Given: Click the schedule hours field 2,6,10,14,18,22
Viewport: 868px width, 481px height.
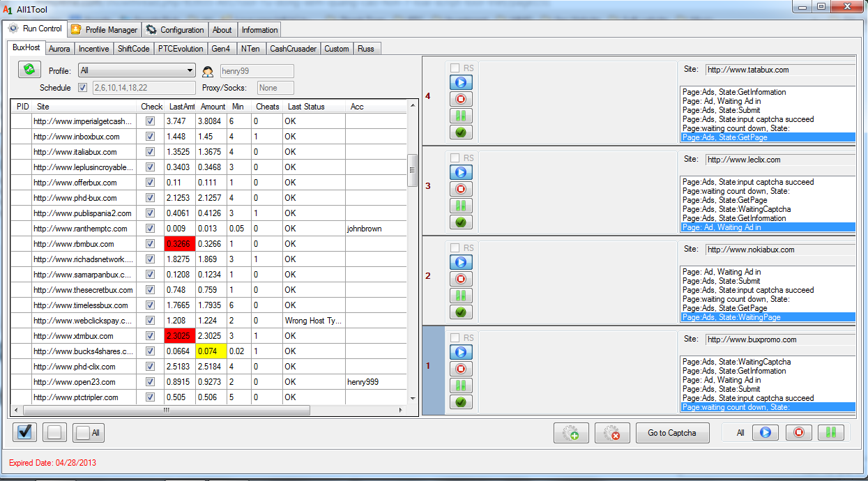Looking at the screenshot, I should point(143,88).
